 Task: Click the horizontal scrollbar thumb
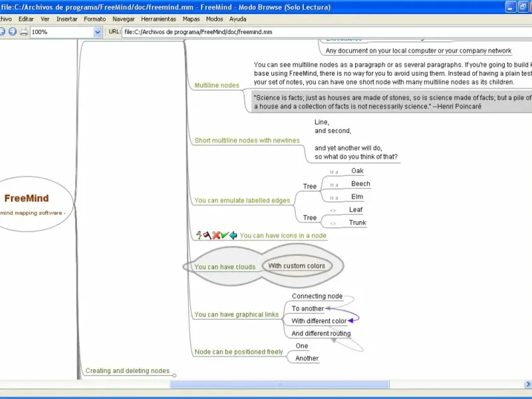click(279, 384)
